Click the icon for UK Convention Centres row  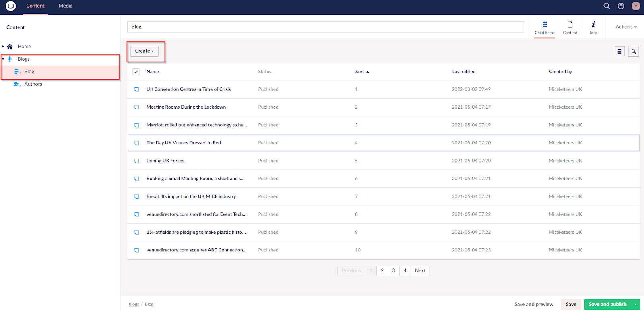click(x=137, y=89)
